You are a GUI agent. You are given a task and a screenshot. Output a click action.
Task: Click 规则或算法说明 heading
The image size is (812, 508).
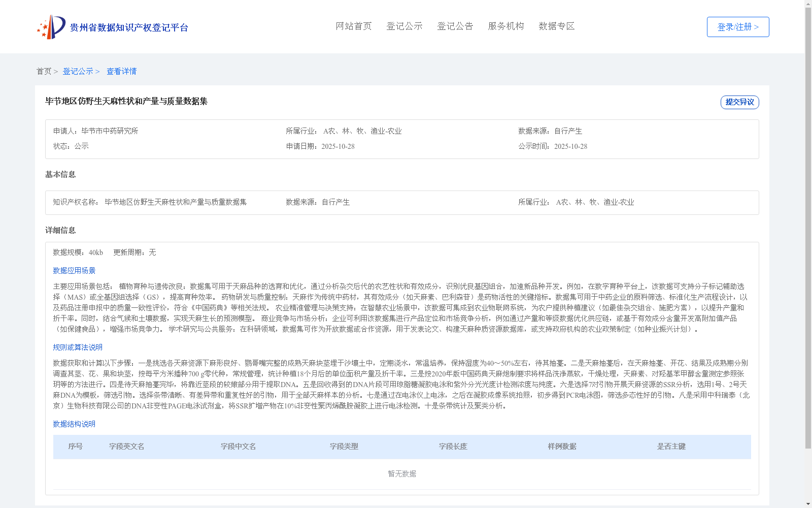coord(78,347)
